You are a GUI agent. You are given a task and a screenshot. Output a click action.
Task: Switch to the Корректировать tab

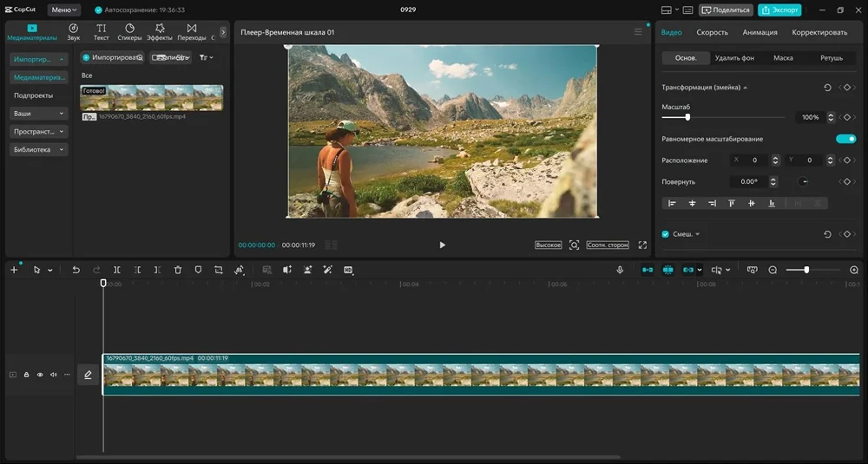click(819, 32)
